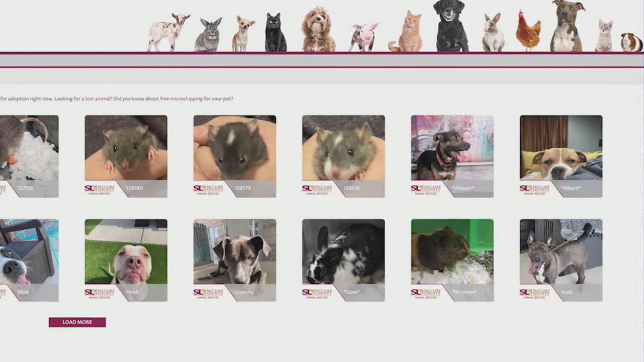Screen dimensions: 644x362
Task: Click the Inoki name label
Action: pyautogui.click(x=567, y=292)
